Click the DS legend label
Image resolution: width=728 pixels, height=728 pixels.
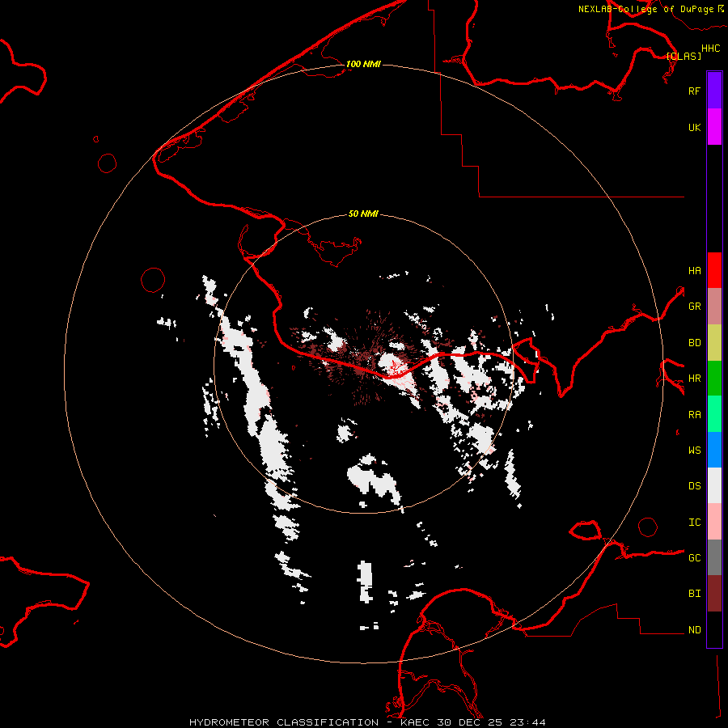(694, 486)
